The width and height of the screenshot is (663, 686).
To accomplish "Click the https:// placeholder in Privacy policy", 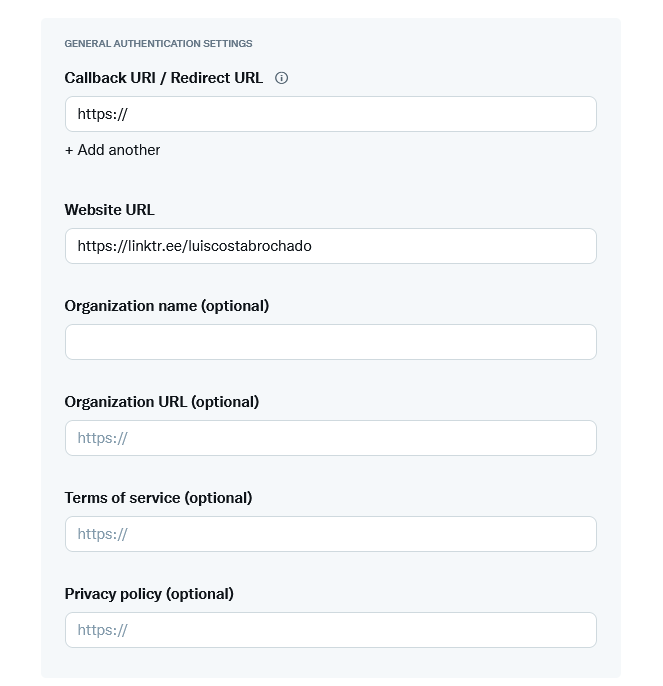I will (x=102, y=630).
